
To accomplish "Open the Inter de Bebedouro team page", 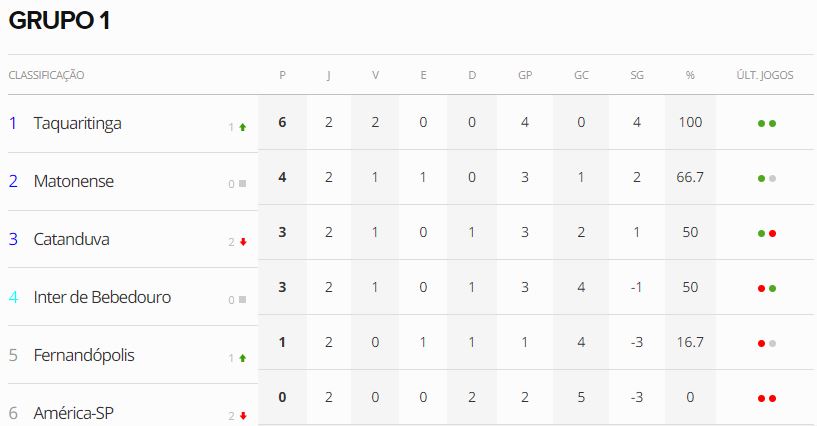I will pos(102,297).
